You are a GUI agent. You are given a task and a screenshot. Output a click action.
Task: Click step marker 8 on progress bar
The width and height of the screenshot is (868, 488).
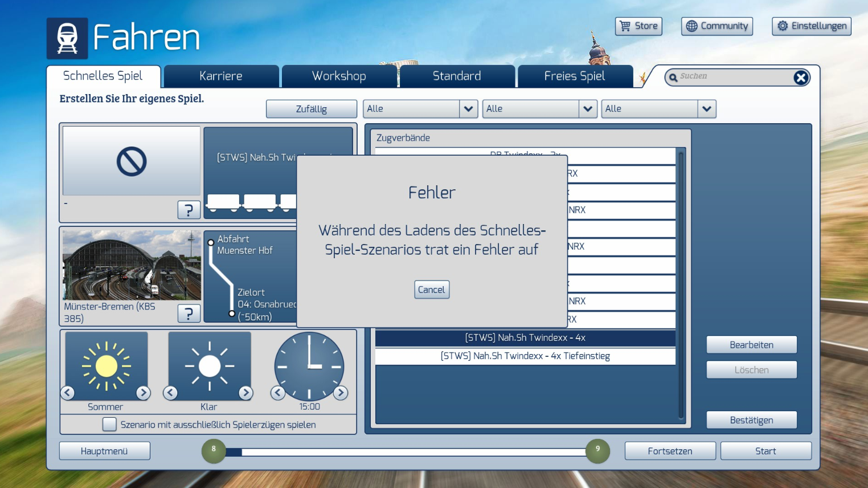[214, 451]
